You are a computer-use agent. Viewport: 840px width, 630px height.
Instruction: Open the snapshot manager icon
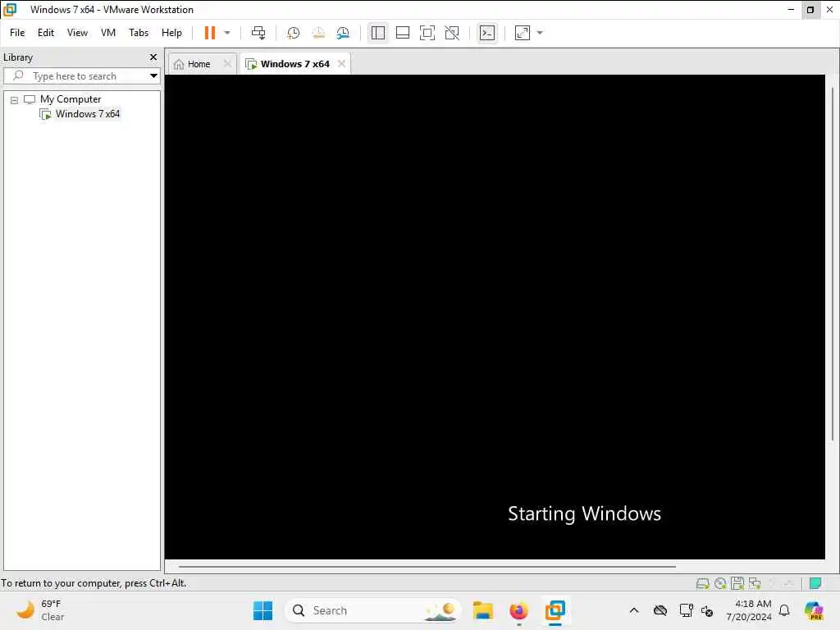click(343, 33)
